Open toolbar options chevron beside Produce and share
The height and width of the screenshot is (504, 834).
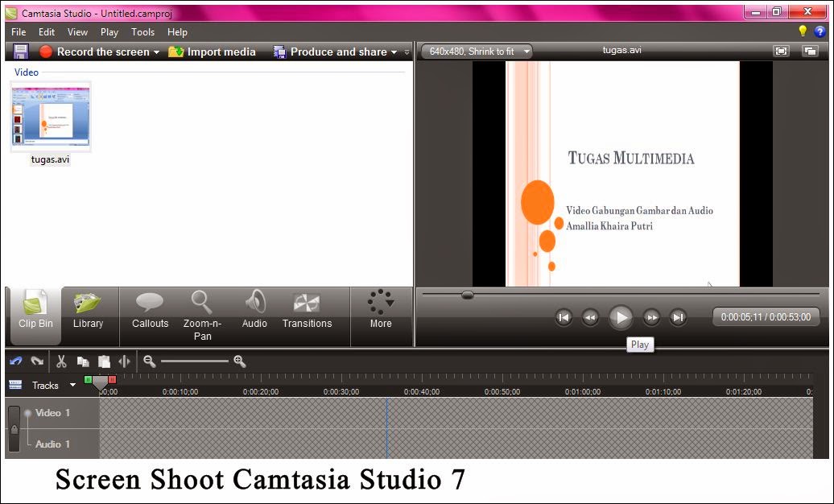[x=407, y=52]
